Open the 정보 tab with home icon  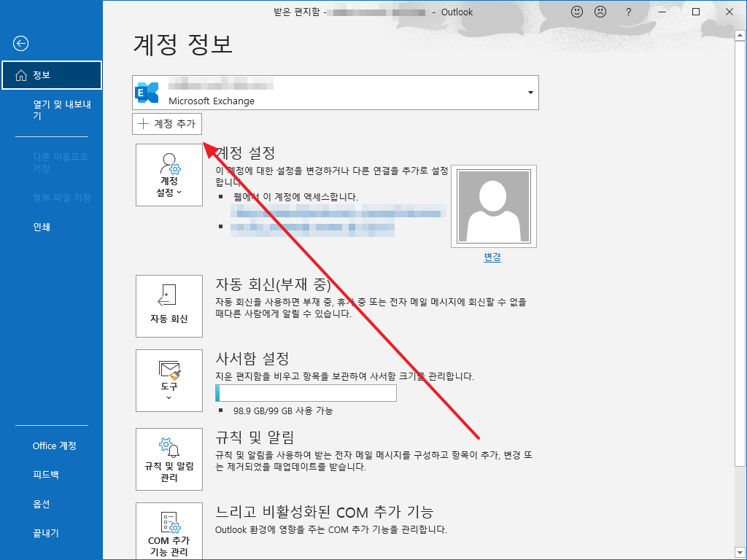pos(52,75)
